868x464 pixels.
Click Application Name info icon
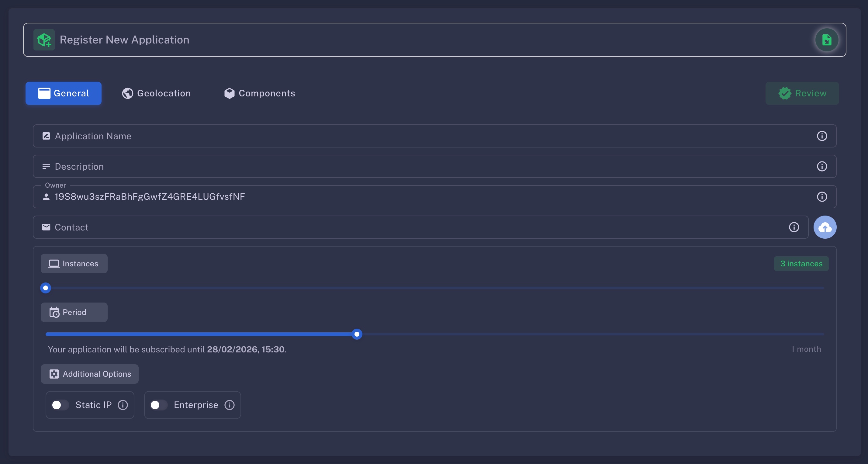[x=822, y=136]
